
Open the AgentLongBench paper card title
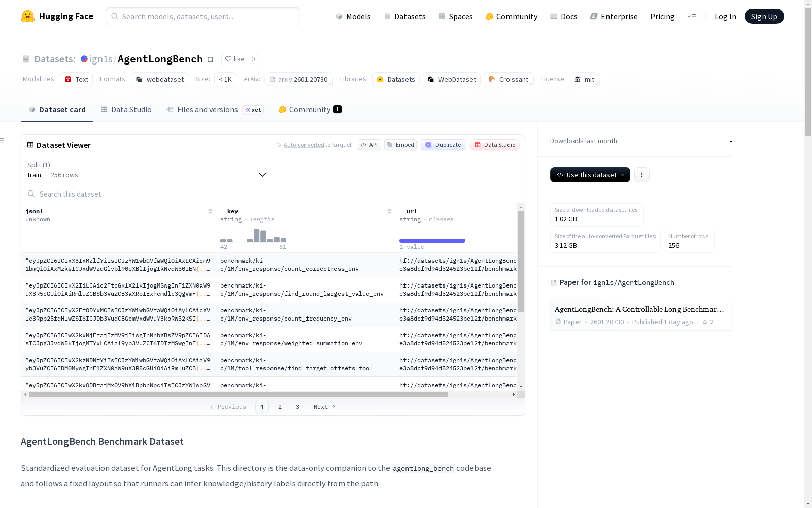pos(639,309)
